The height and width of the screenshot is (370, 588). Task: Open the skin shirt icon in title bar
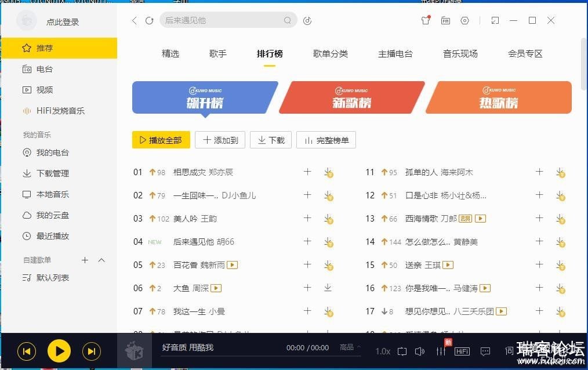[426, 20]
